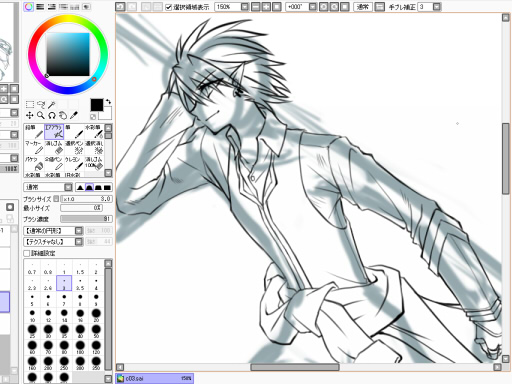Toggle the swatches panel
This screenshot has width=512, height=384.
74,7
